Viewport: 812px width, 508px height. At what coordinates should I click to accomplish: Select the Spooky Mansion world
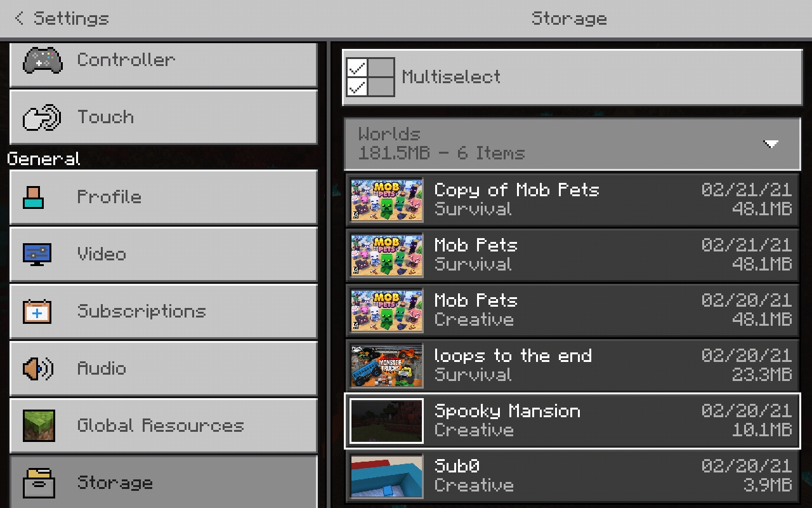[572, 421]
